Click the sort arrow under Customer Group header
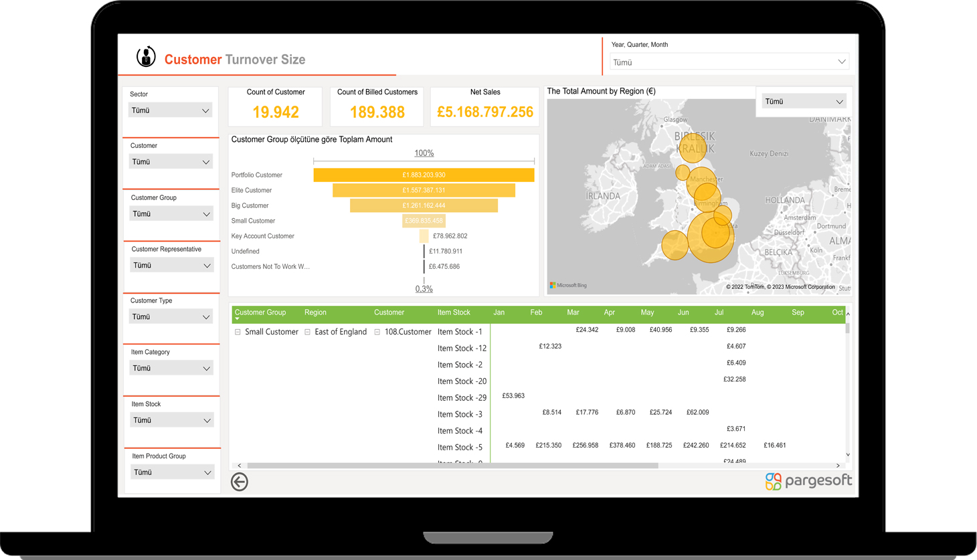The image size is (977, 560). tap(237, 319)
